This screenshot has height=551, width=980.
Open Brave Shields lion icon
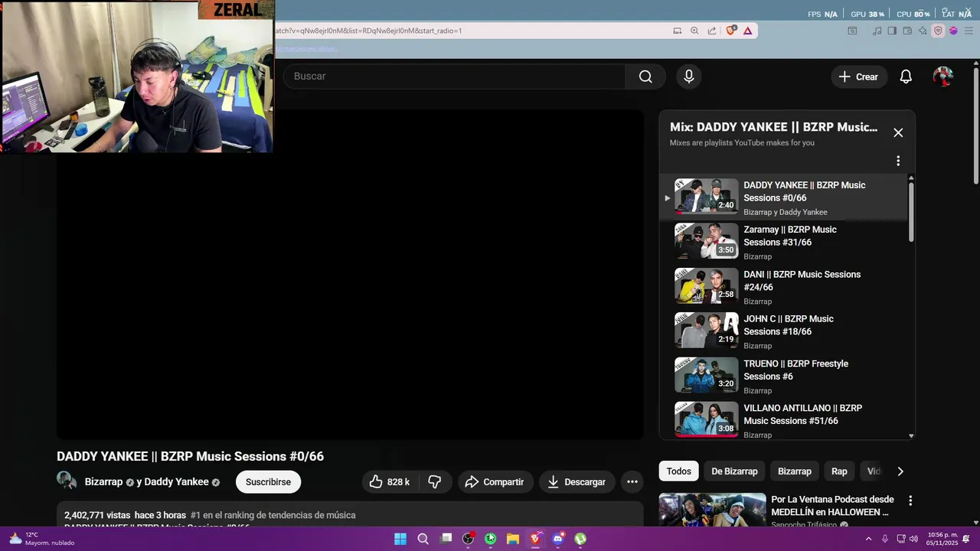coord(731,31)
